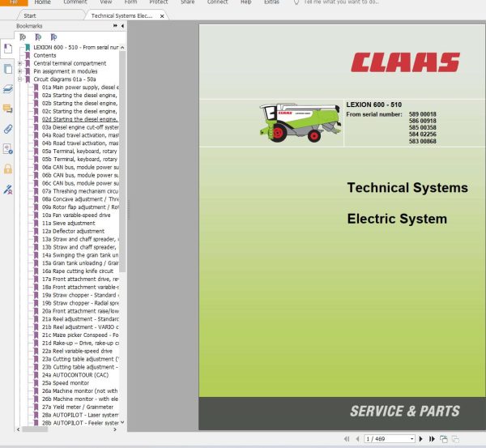Jump to the last page
This screenshot has width=486, height=448.
click(432, 439)
